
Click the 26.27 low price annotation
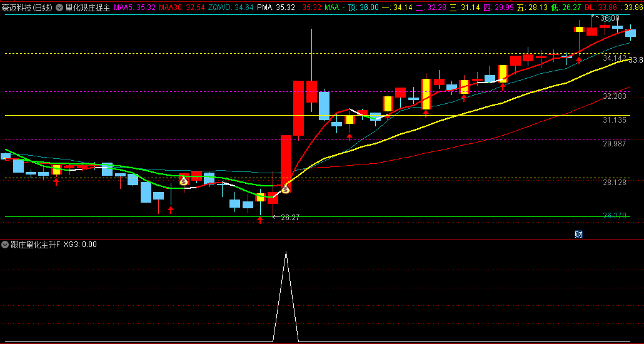point(290,218)
